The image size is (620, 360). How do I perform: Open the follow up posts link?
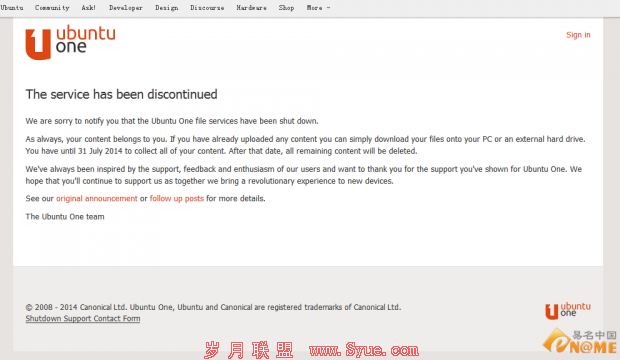coord(177,198)
